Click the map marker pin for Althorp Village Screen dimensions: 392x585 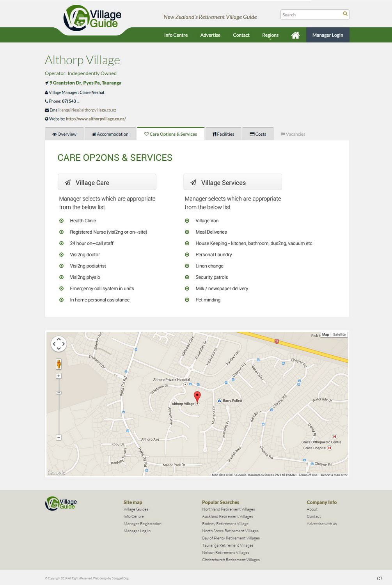click(198, 397)
